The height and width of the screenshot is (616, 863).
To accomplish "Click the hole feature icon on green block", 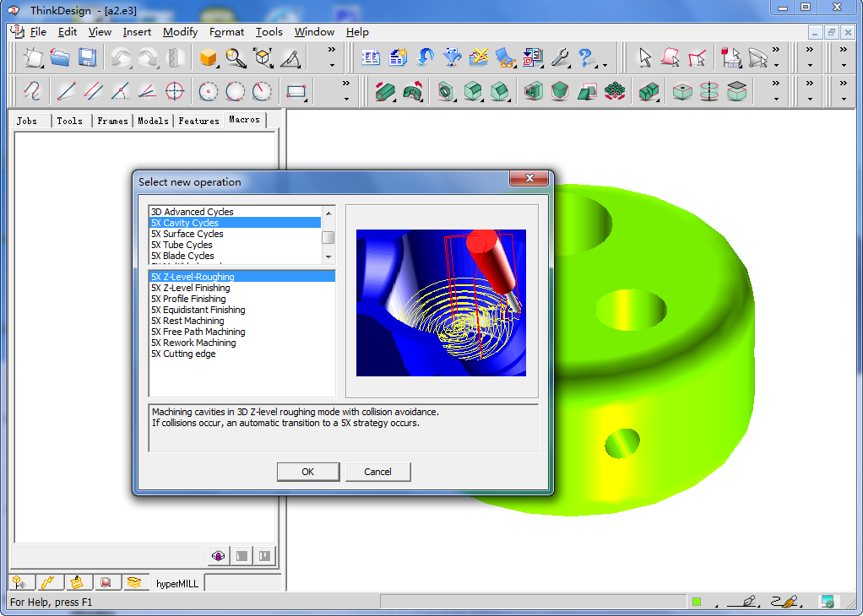I will [445, 91].
